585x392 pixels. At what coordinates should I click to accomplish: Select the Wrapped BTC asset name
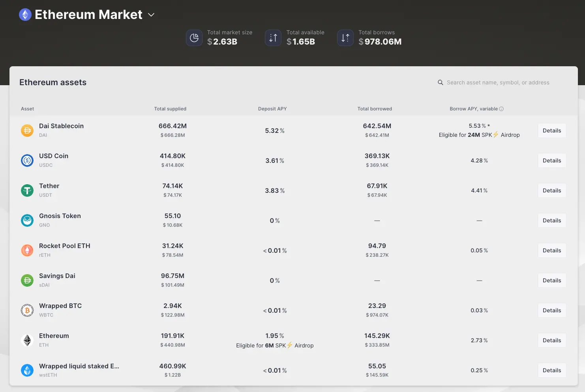tap(60, 306)
